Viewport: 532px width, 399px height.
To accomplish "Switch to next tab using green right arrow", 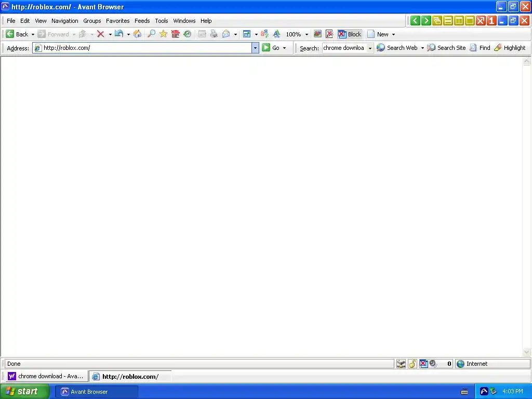I will 426,21.
